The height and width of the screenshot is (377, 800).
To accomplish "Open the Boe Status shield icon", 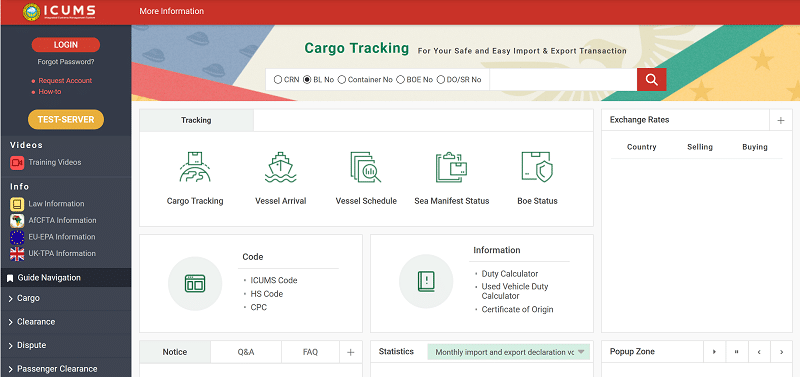I will 537,167.
